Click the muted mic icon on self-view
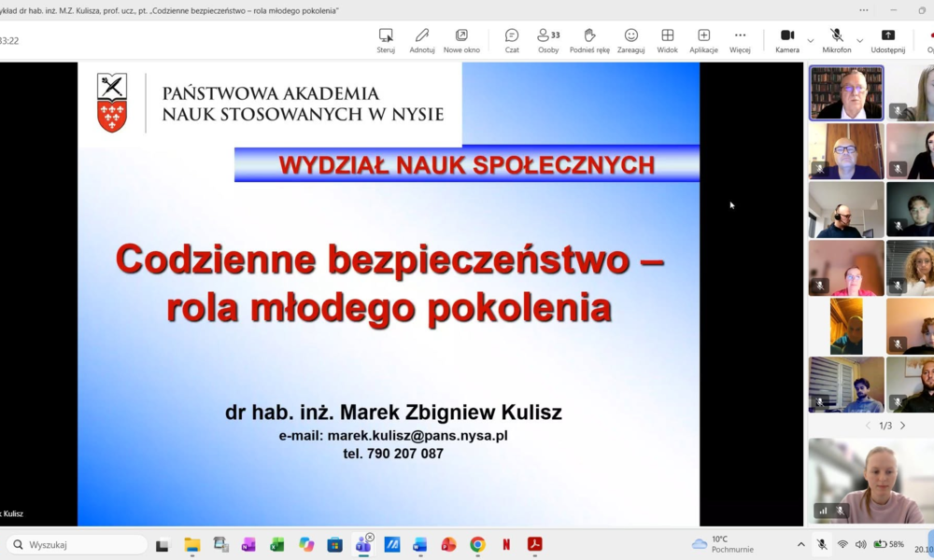 pyautogui.click(x=840, y=511)
